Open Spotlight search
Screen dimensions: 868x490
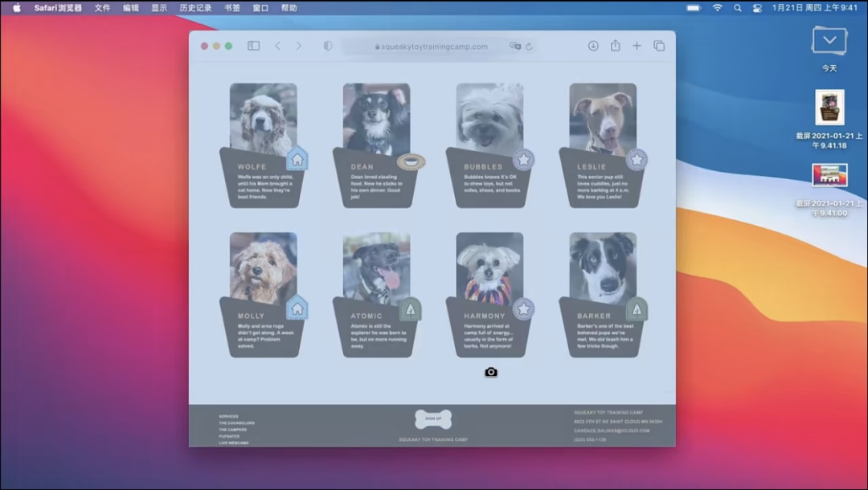point(737,8)
